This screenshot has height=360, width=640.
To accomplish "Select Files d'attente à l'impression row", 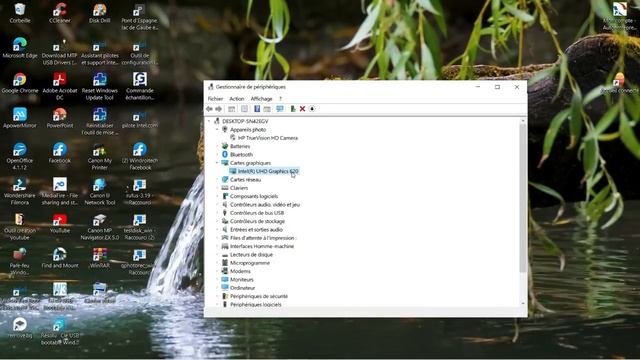I will coord(258,238).
